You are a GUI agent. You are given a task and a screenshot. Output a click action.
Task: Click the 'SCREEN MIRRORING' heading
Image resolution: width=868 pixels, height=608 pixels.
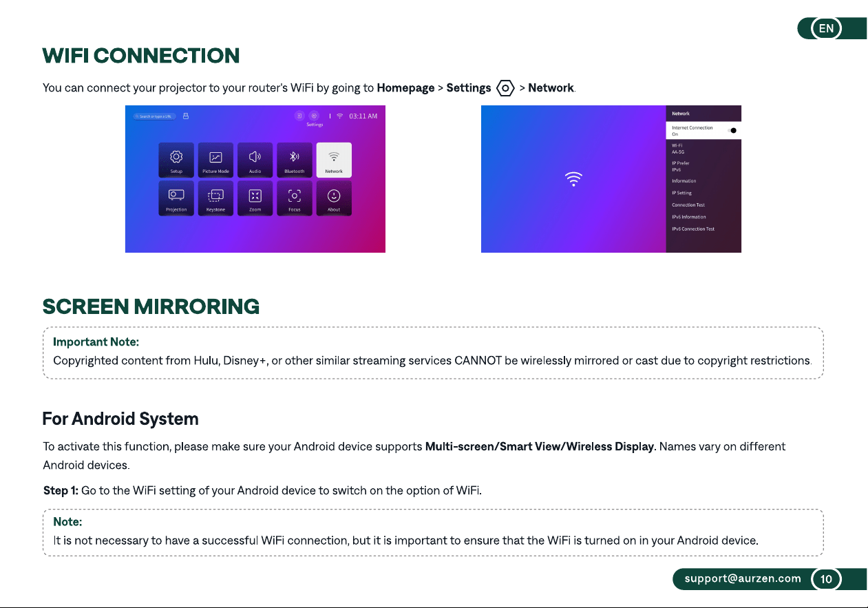(x=151, y=306)
